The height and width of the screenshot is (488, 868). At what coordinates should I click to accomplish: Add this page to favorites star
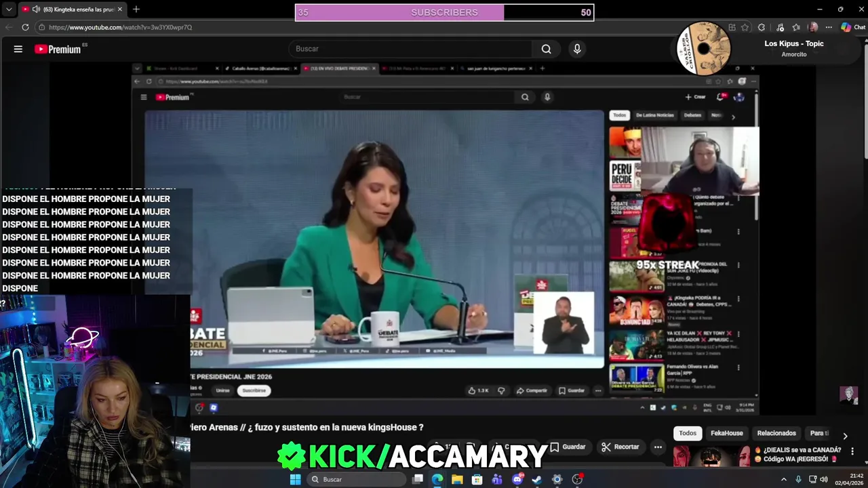click(x=745, y=27)
